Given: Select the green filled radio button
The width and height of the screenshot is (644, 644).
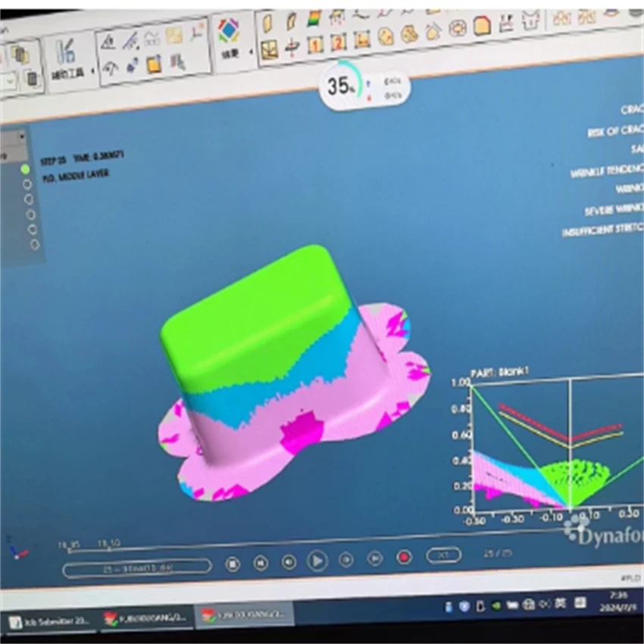Looking at the screenshot, I should 26,169.
